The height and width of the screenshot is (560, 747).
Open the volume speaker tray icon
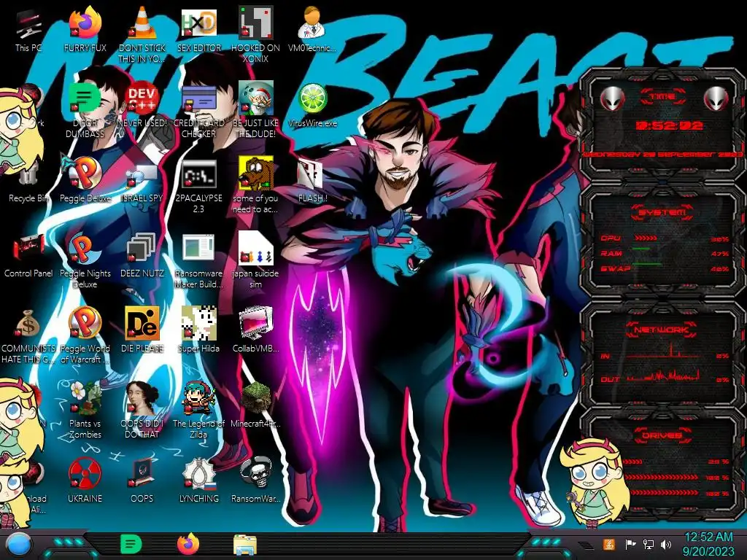pos(666,544)
